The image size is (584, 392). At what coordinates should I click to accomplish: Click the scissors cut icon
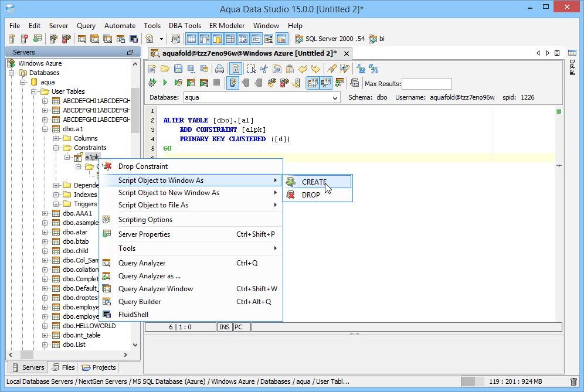tap(264, 69)
